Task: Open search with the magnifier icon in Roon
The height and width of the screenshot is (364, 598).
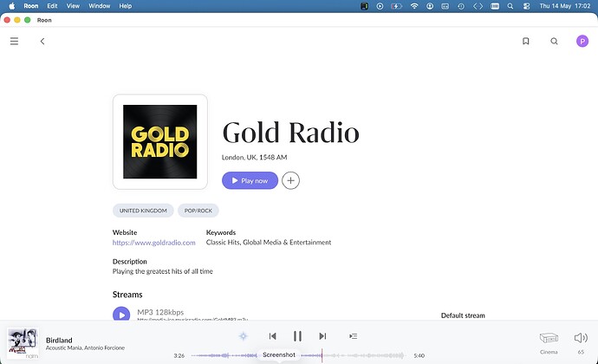Action: click(554, 42)
